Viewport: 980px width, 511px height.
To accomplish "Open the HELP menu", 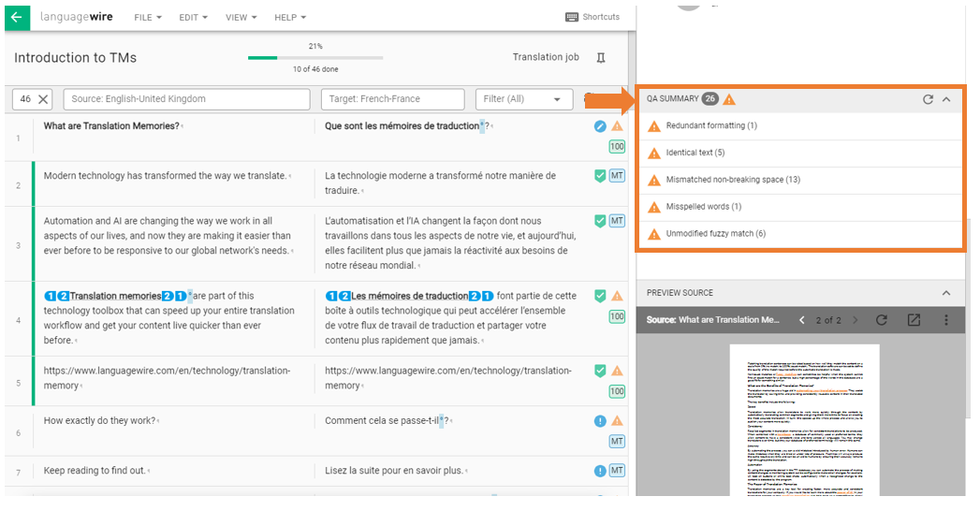I will [290, 18].
